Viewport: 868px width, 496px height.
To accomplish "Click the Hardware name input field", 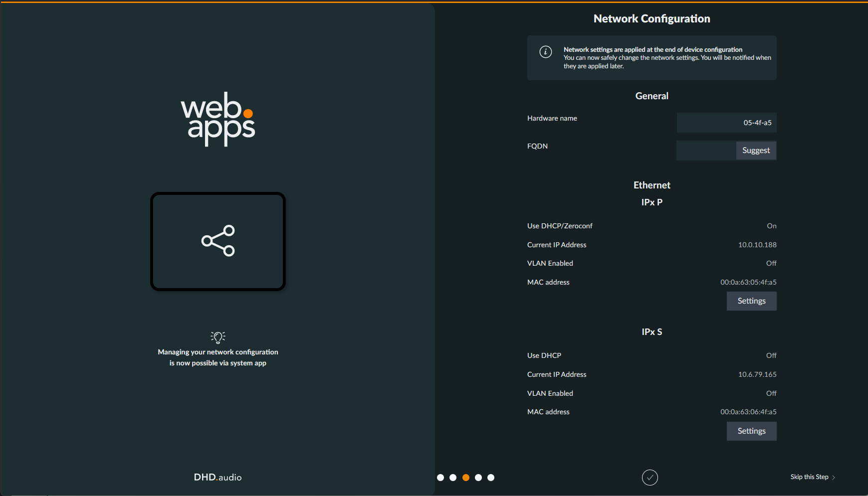I will click(726, 123).
